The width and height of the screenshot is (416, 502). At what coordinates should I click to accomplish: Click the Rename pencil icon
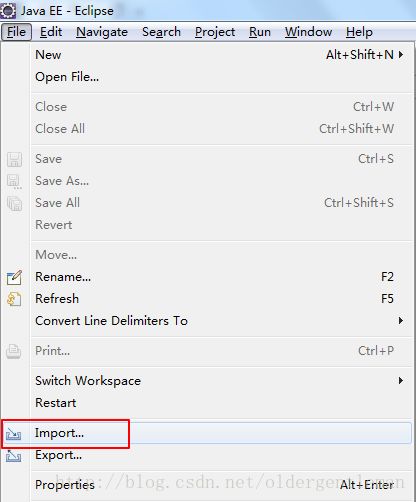14,277
